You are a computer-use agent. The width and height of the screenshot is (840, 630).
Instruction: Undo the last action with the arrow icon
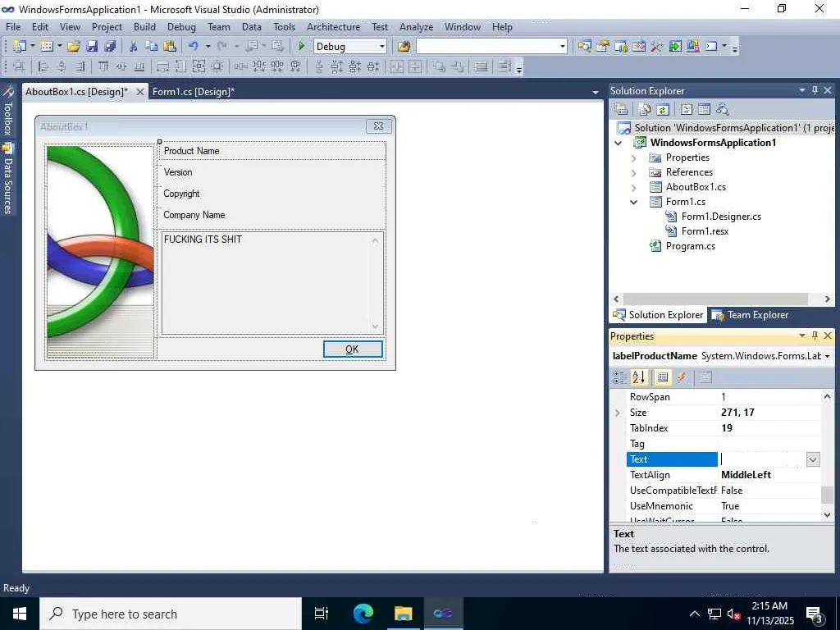(194, 47)
